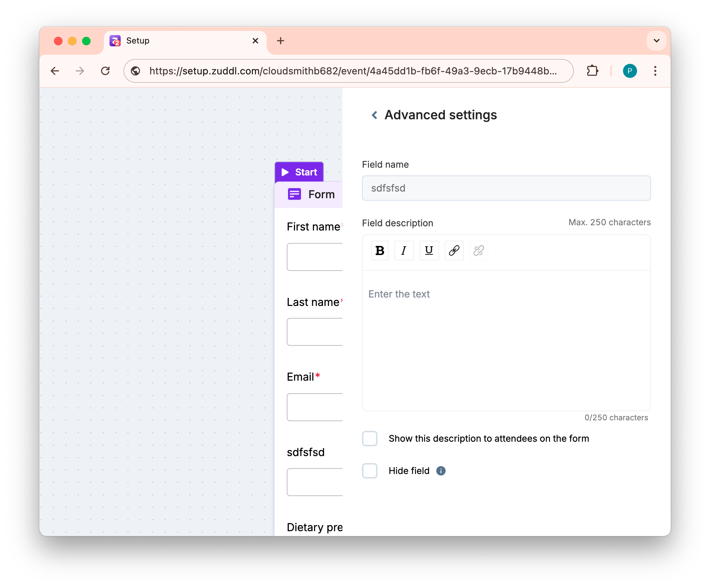Check the Hide field checkbox
Viewport: 710px width, 588px height.
[x=370, y=471]
